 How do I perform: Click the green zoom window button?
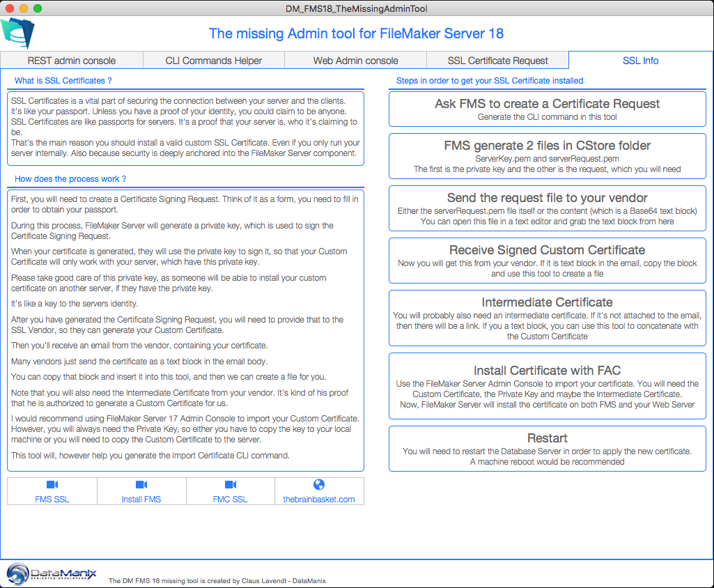point(38,8)
